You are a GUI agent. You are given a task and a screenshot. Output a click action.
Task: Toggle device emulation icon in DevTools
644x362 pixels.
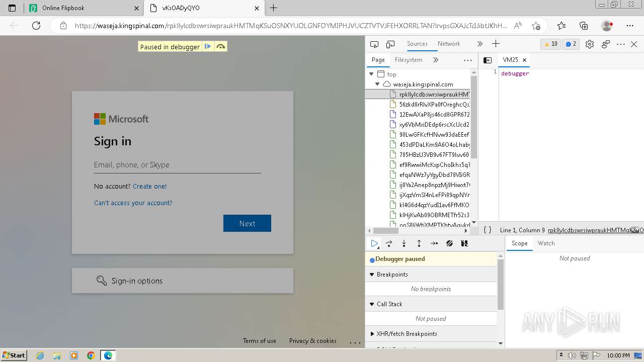tap(390, 44)
